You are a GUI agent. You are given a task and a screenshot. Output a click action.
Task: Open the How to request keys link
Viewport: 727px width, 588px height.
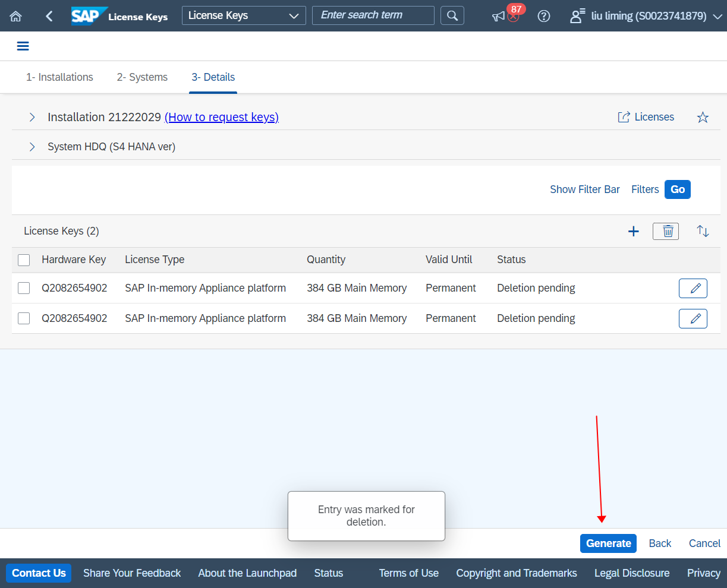(x=222, y=117)
